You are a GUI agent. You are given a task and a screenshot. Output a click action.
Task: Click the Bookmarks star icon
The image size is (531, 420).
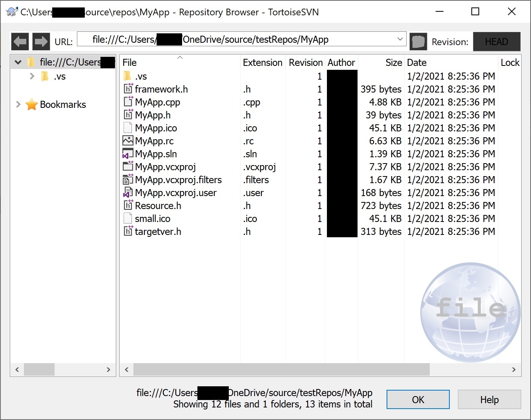[x=31, y=105]
